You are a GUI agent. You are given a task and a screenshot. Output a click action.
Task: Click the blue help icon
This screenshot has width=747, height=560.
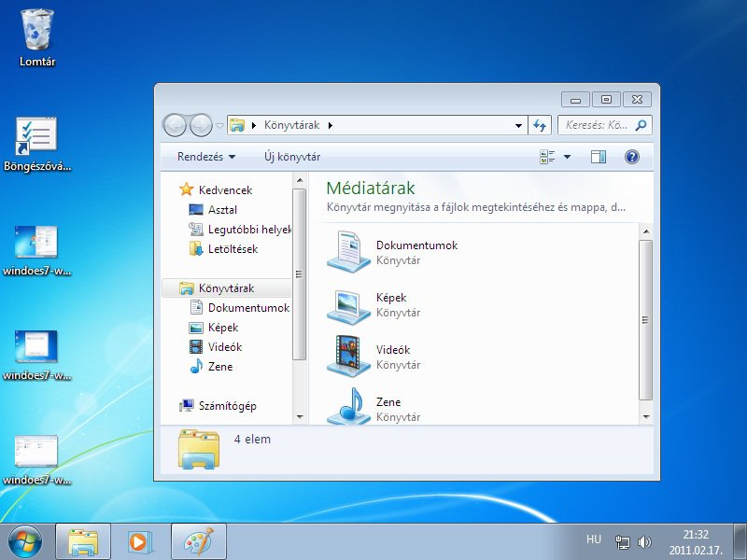(632, 157)
